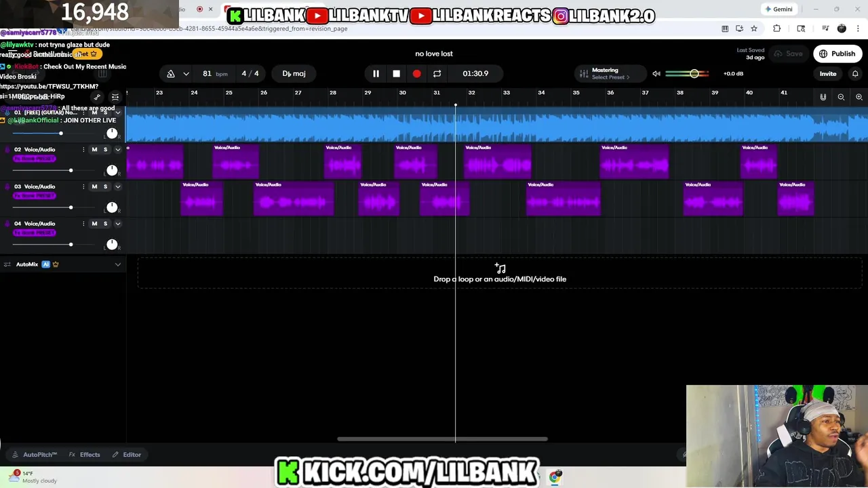
Task: Open the metronome options dropdown arrow
Action: (x=186, y=74)
